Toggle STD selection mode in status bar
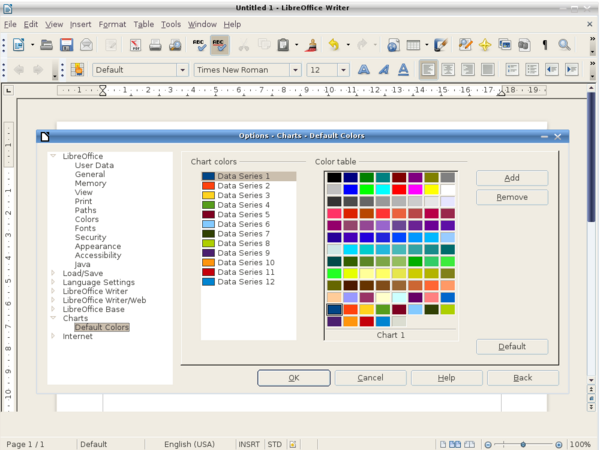The height and width of the screenshot is (450, 600). (274, 443)
